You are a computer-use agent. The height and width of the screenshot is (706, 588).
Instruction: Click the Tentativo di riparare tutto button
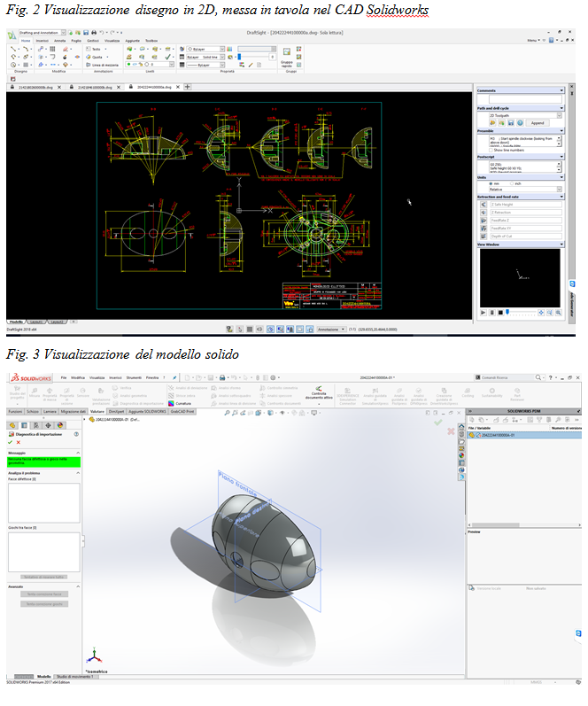(x=44, y=578)
